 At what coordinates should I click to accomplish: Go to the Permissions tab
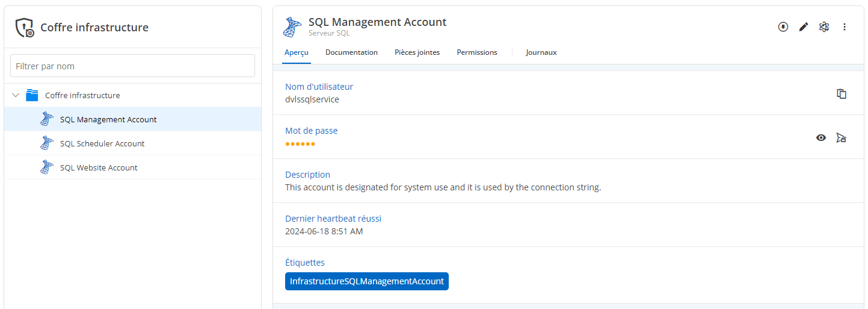click(x=476, y=52)
